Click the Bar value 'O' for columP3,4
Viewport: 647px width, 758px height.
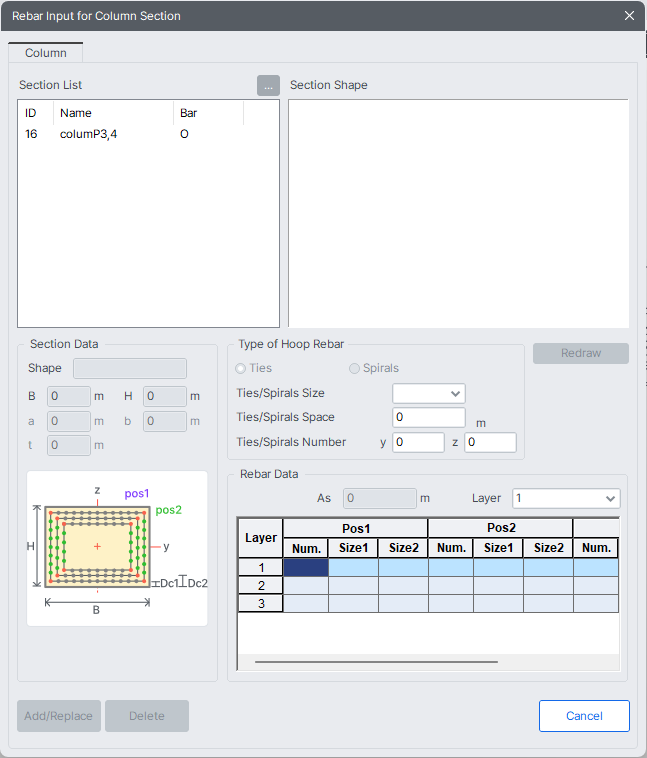184,134
